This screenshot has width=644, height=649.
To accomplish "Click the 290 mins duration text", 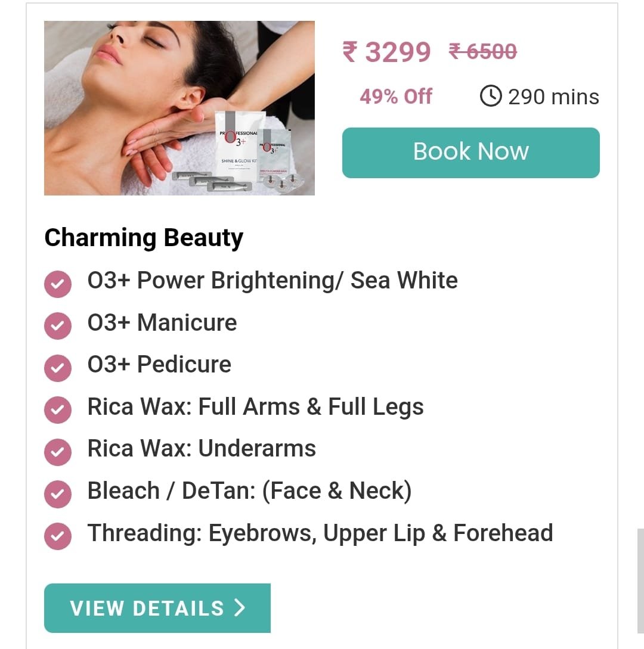I will pyautogui.click(x=554, y=97).
